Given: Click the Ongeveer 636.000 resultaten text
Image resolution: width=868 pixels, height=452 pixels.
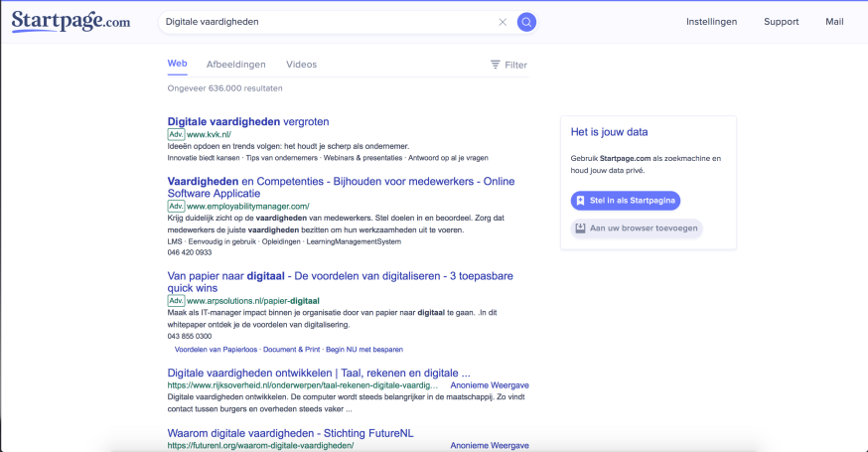Looking at the screenshot, I should pos(224,88).
